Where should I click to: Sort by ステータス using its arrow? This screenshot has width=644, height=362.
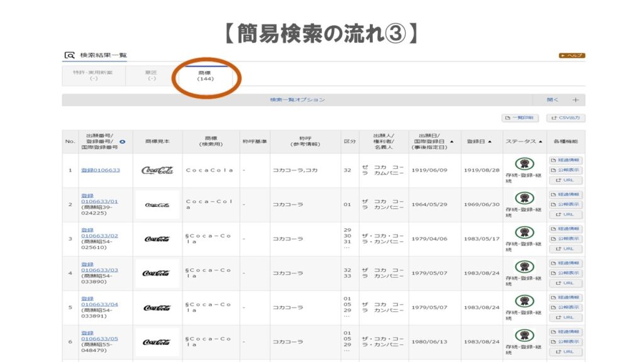point(541,141)
